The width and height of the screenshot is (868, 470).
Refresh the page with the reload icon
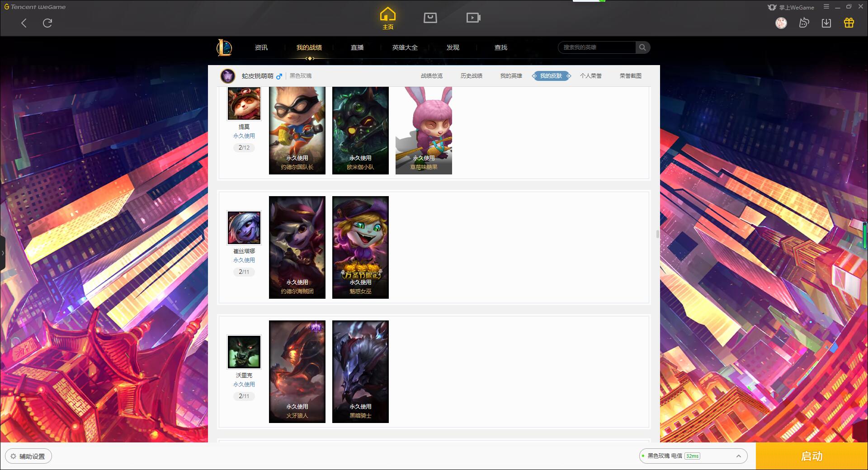click(47, 23)
